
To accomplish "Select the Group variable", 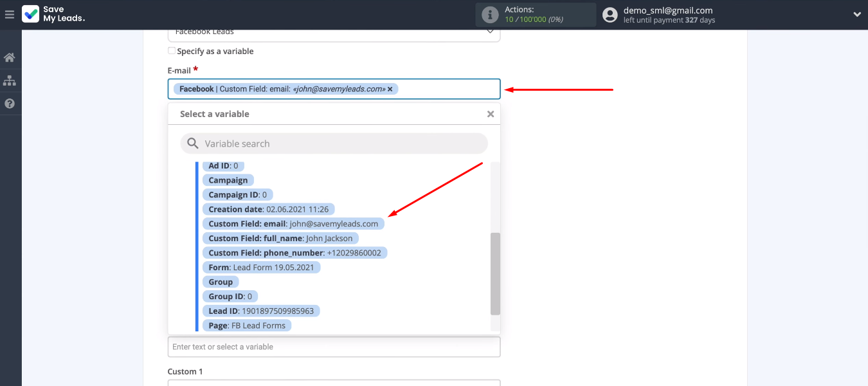I will tap(221, 282).
